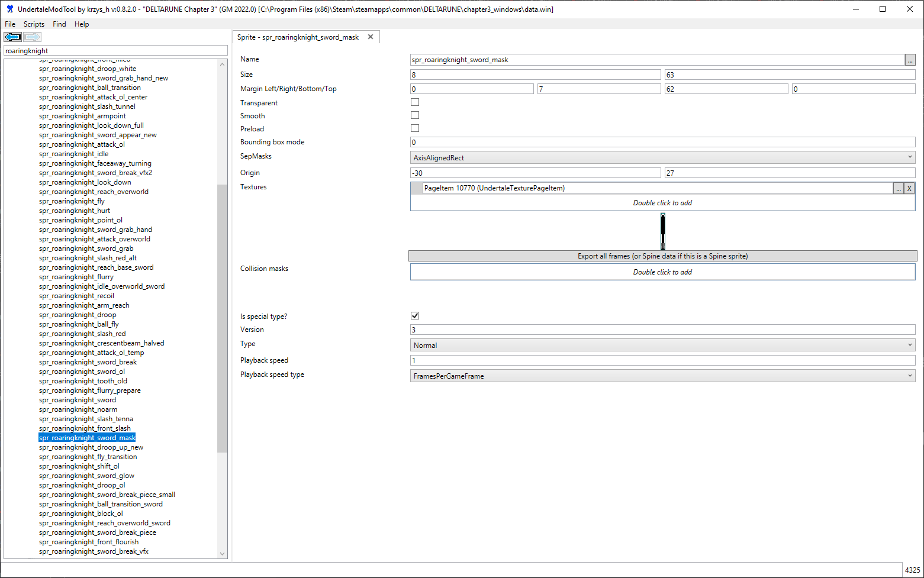Click the sprite list scrollbar thumb

pos(222,318)
